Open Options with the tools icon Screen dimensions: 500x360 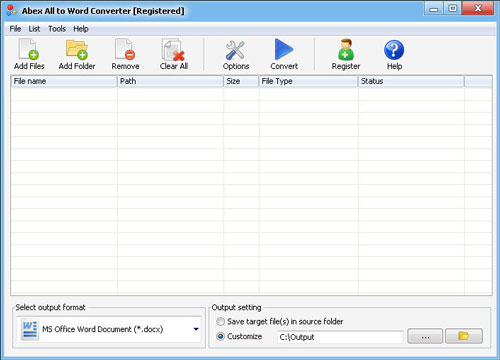tap(235, 50)
